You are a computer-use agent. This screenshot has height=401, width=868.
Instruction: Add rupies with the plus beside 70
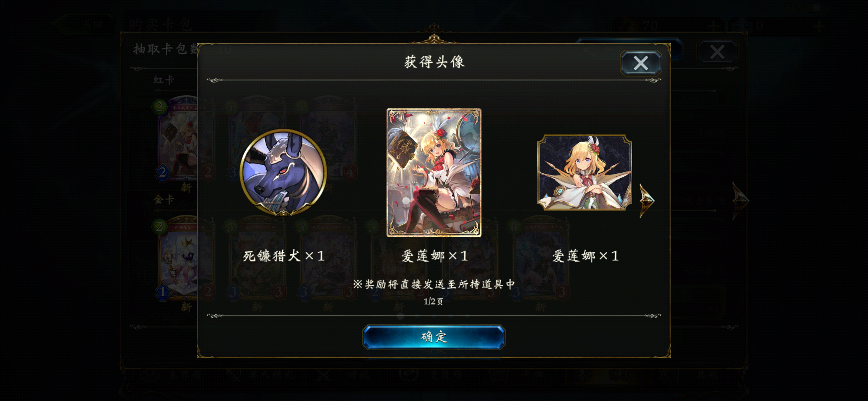713,26
